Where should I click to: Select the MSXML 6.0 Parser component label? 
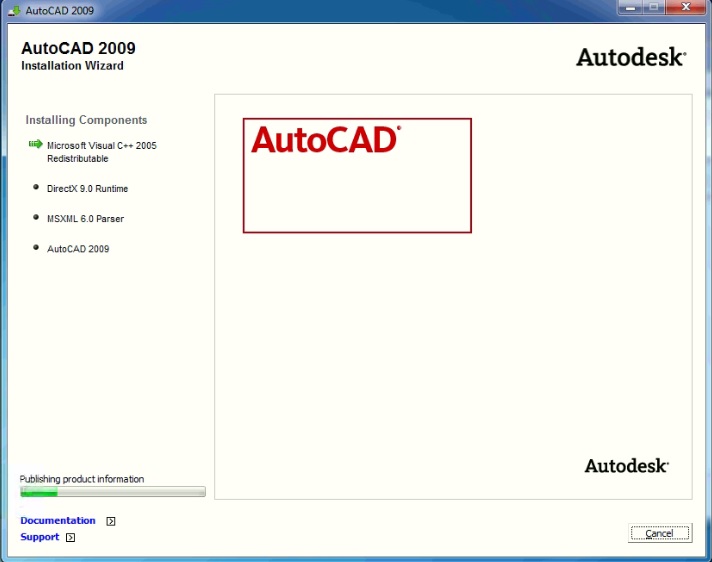pos(85,219)
